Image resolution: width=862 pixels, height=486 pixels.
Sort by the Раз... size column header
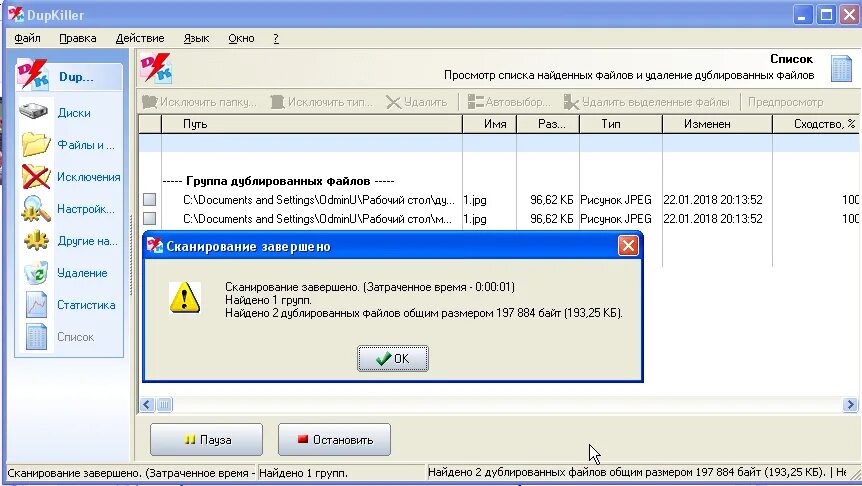pos(548,124)
